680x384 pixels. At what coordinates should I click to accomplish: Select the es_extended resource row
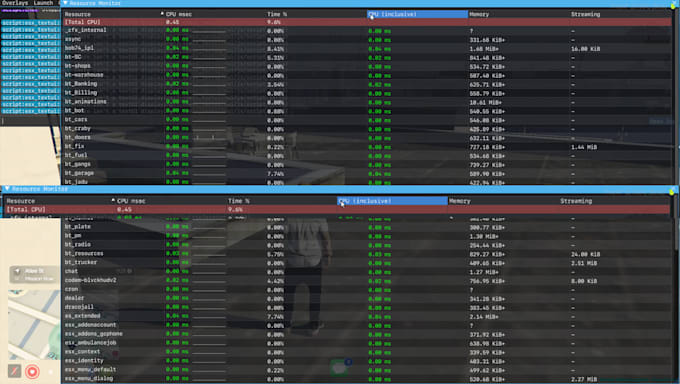(x=366, y=316)
